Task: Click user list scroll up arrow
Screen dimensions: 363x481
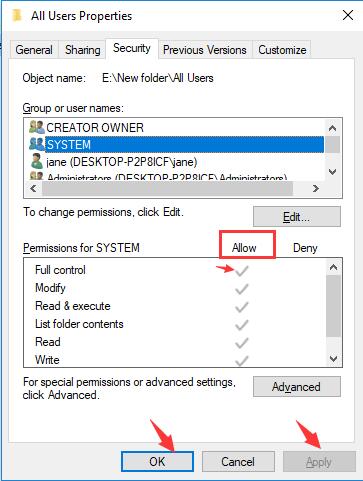Action: click(332, 128)
